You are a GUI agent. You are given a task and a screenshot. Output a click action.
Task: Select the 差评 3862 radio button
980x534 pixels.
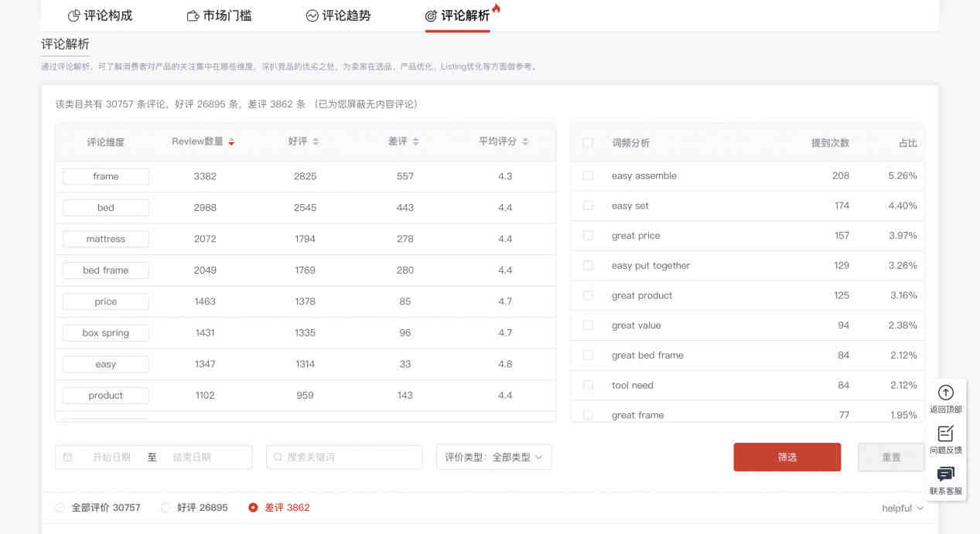tap(253, 508)
